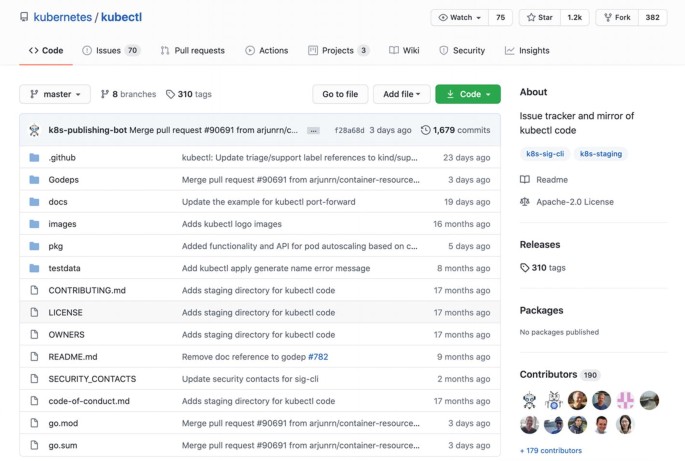Viewport: 685px width, 461px height.
Task: Open the 1.2k stargazers count
Action: [574, 17]
